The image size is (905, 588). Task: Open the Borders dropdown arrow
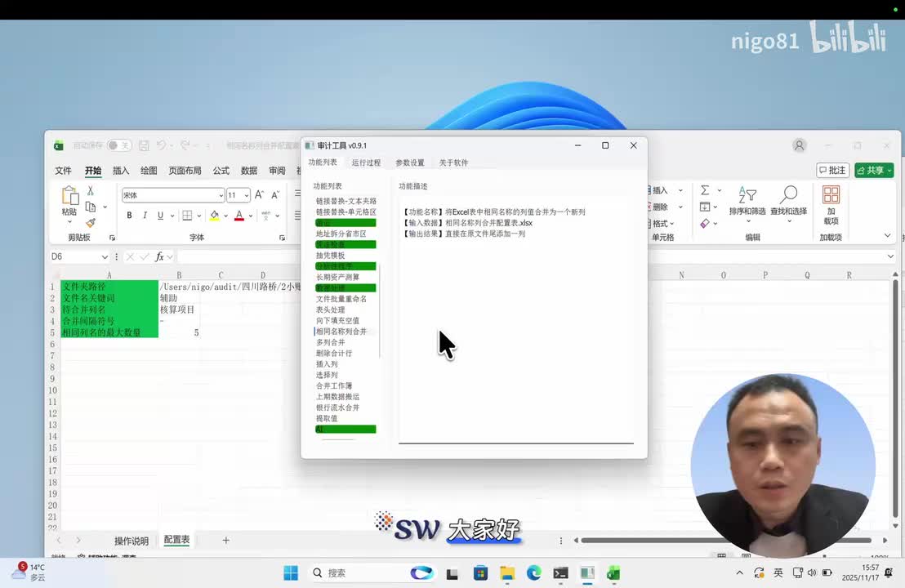pyautogui.click(x=199, y=216)
